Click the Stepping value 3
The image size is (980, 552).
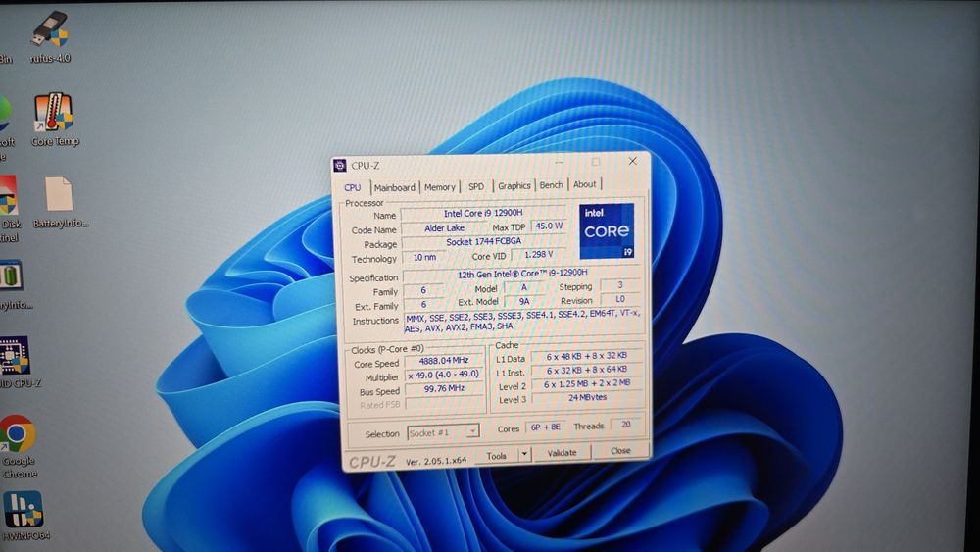tap(620, 285)
